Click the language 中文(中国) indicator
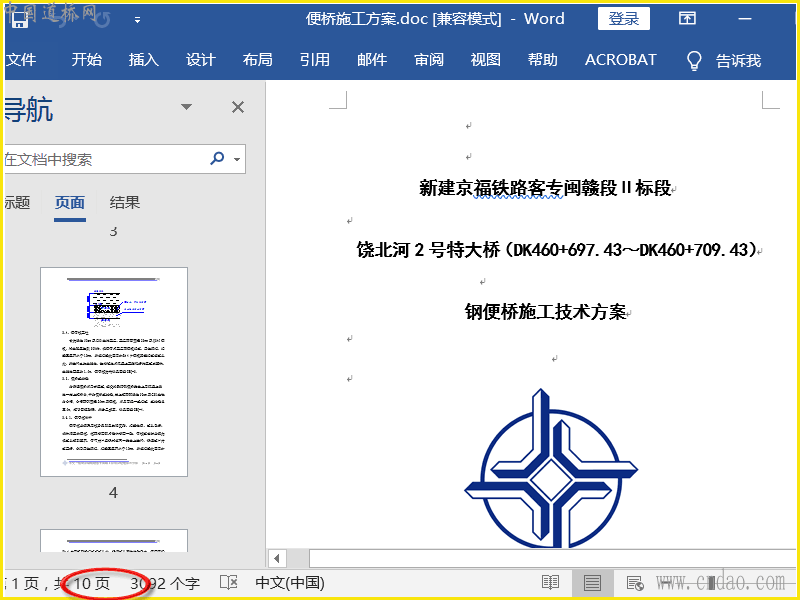Viewport: 800px width, 600px height. 290,583
